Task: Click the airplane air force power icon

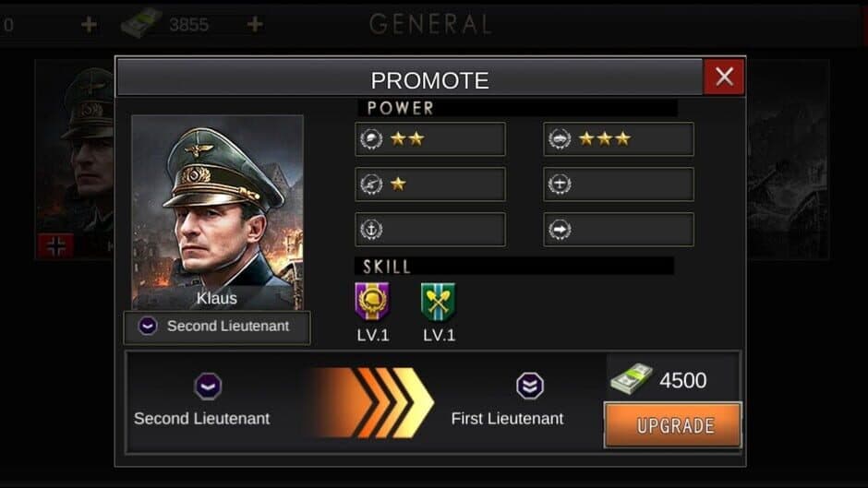Action: (x=559, y=184)
